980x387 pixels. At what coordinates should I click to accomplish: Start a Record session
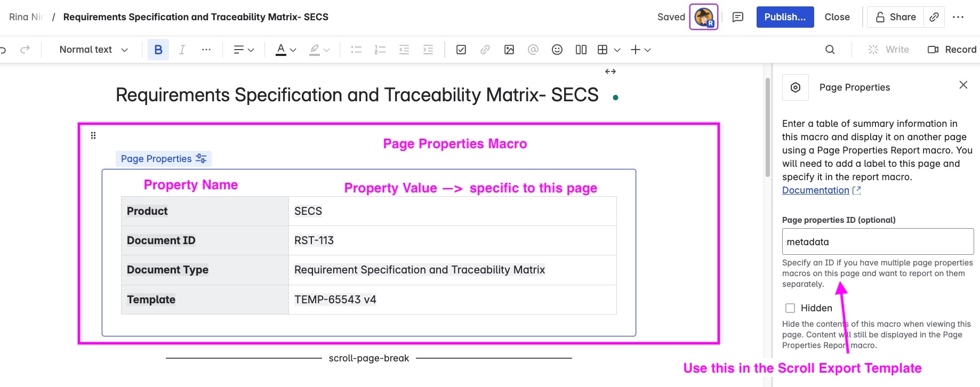click(952, 50)
